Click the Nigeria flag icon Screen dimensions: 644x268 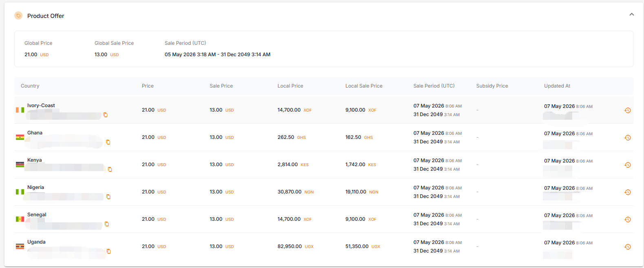(x=20, y=192)
